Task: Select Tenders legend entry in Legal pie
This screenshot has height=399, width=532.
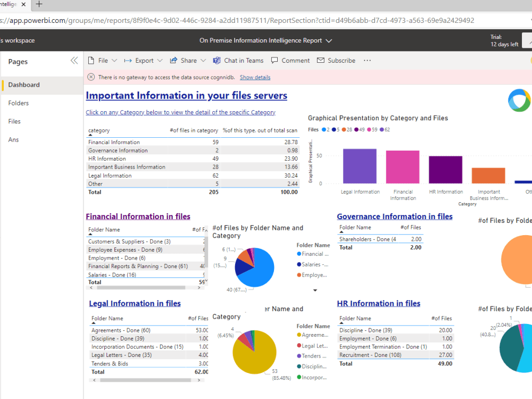Action: 312,356
